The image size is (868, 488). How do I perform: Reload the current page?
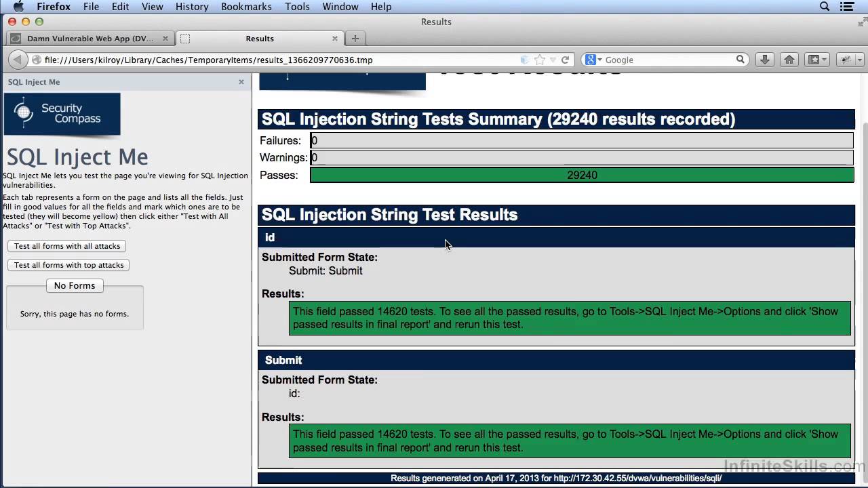pyautogui.click(x=565, y=60)
